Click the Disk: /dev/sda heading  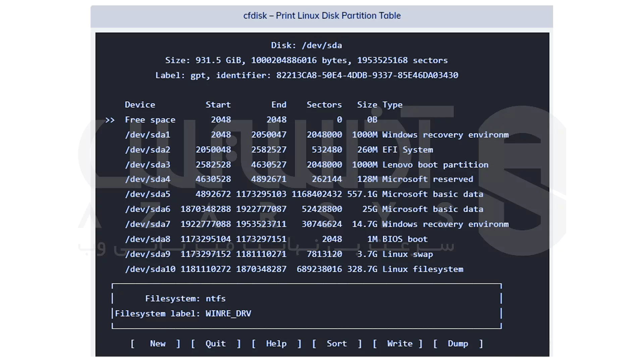(307, 46)
